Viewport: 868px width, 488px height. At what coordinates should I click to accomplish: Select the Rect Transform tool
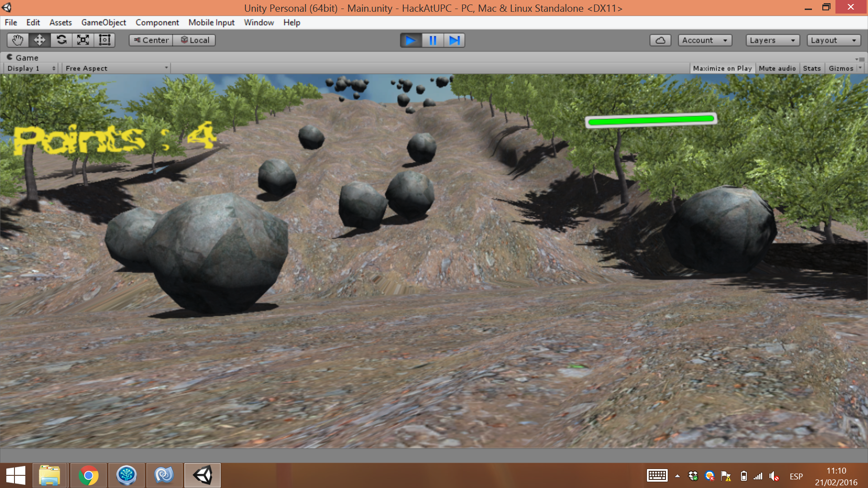[x=105, y=40]
